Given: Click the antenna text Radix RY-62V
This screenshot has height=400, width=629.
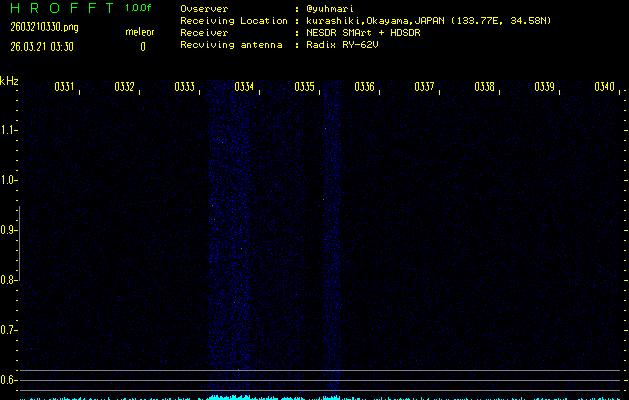Looking at the screenshot, I should pyautogui.click(x=342, y=45).
